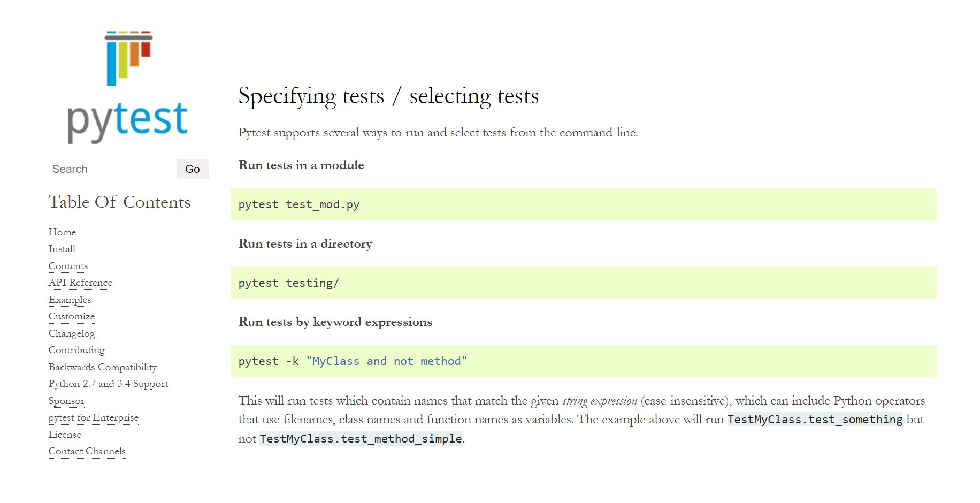980x503 pixels.
Task: Open Python 2.7 and 3.4 Support link
Action: pyautogui.click(x=108, y=384)
